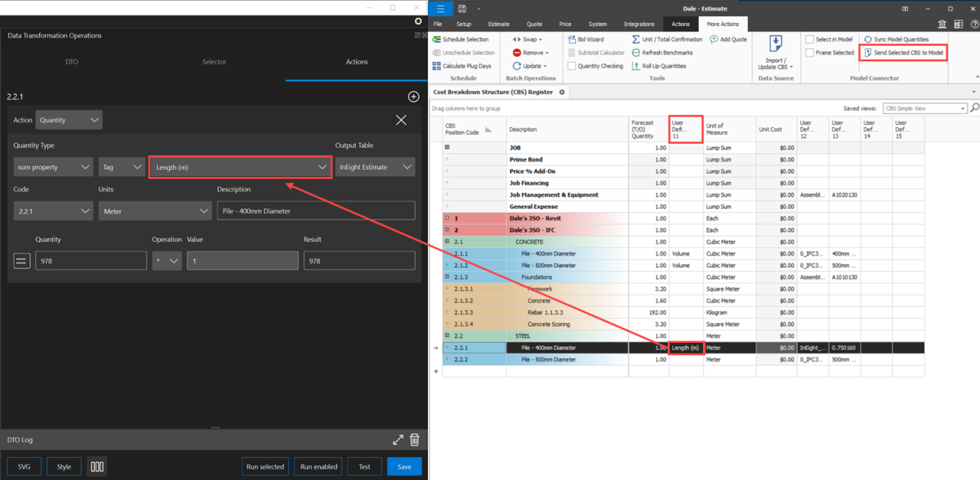Check the Frame Selected checkbox

[x=809, y=52]
